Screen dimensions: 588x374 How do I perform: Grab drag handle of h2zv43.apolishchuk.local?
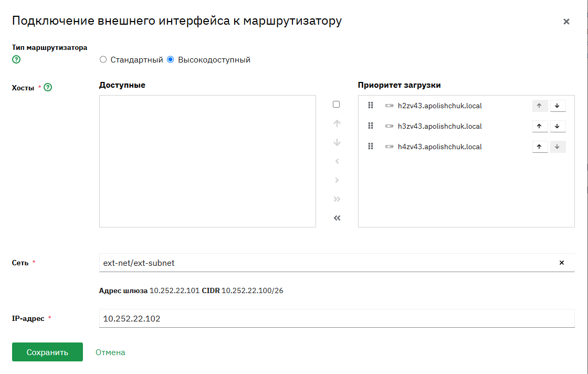(371, 106)
